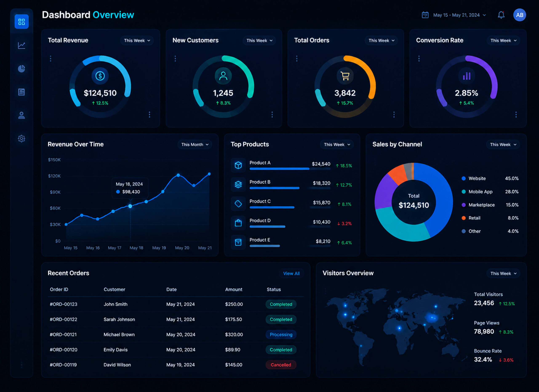The height and width of the screenshot is (392, 539).
Task: Select the pie chart sidebar icon
Action: click(x=21, y=69)
